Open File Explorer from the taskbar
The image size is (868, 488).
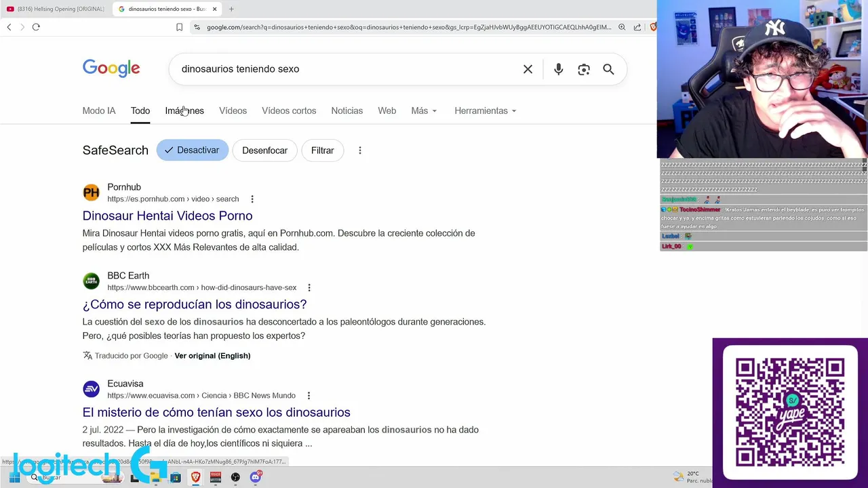tap(155, 478)
